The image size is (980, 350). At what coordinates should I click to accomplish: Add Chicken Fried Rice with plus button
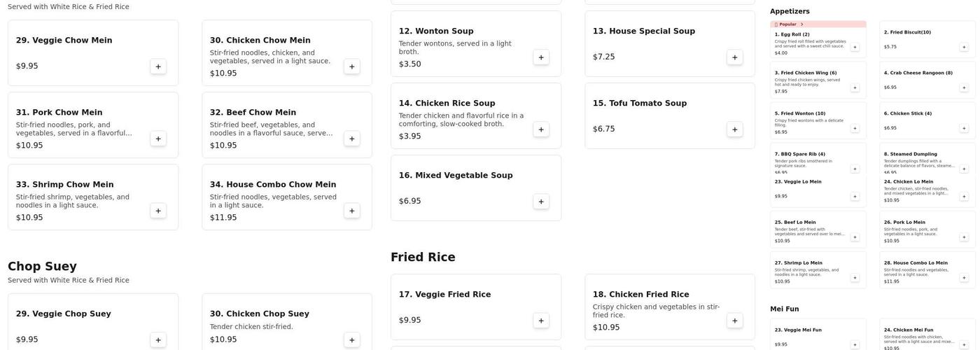(734, 321)
